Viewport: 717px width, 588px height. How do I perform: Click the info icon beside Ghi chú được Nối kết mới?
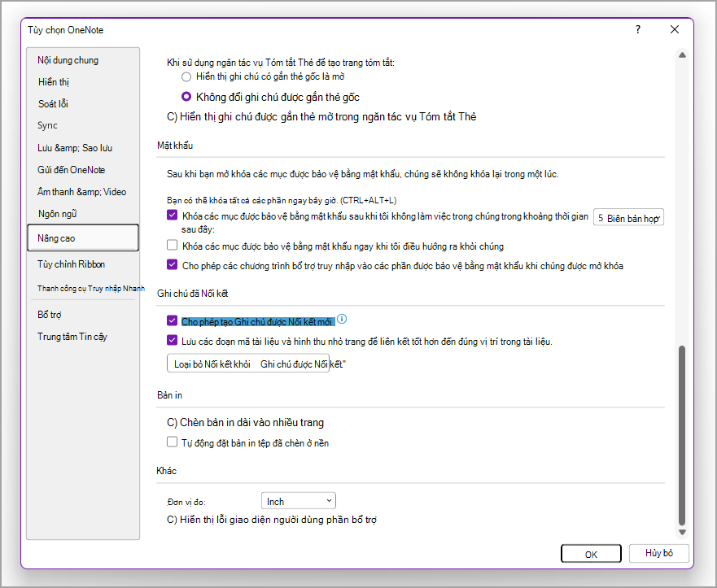342,319
